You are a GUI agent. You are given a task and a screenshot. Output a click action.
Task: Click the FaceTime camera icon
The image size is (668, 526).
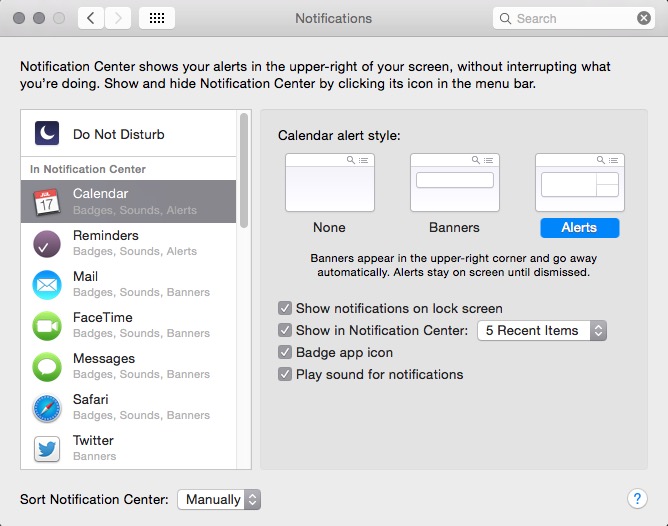[47, 326]
